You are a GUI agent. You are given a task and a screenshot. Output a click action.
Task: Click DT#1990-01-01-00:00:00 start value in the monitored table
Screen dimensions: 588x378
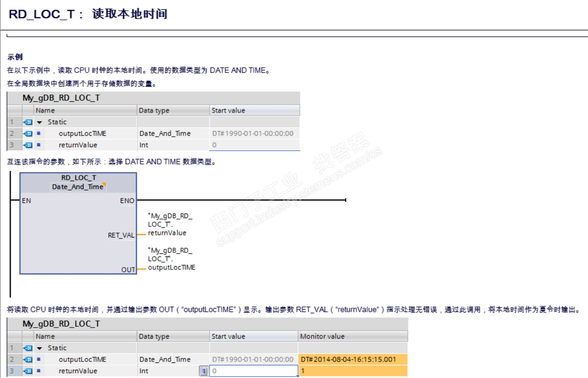pos(253,359)
